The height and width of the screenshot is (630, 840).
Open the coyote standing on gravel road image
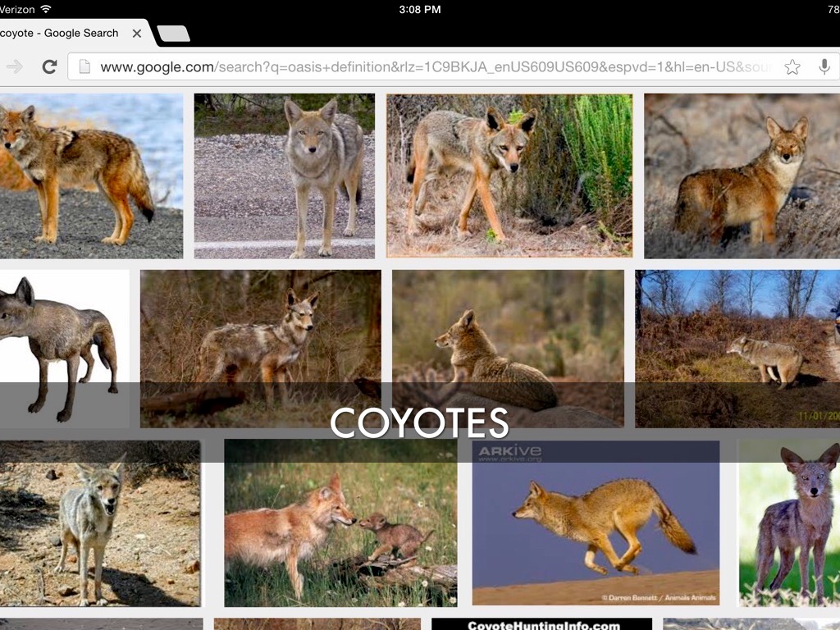click(x=284, y=176)
